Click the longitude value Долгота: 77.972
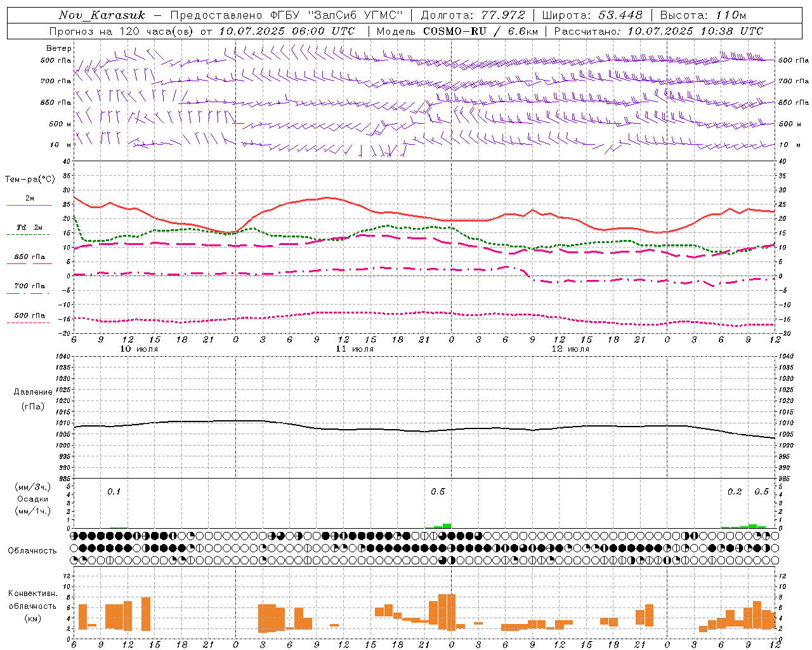This screenshot has height=650, width=812. click(473, 15)
